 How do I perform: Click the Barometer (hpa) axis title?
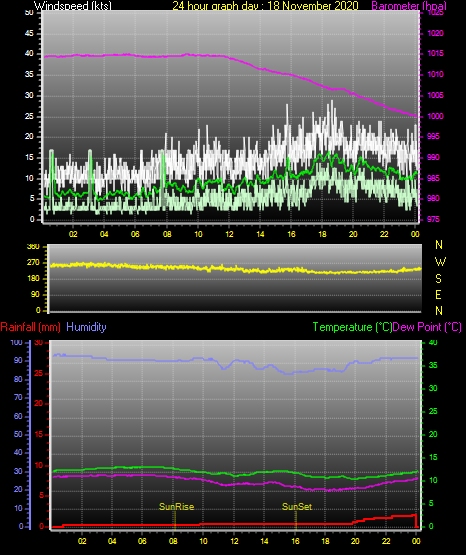click(409, 5)
